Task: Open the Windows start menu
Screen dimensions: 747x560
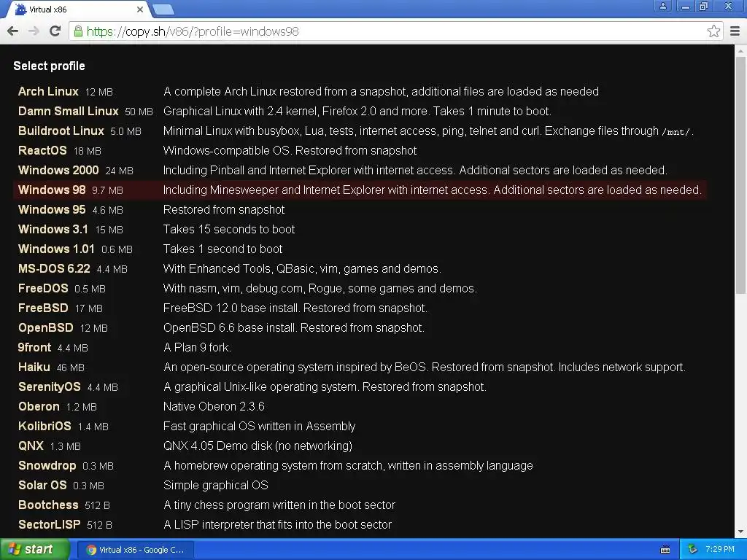Action: [35, 550]
